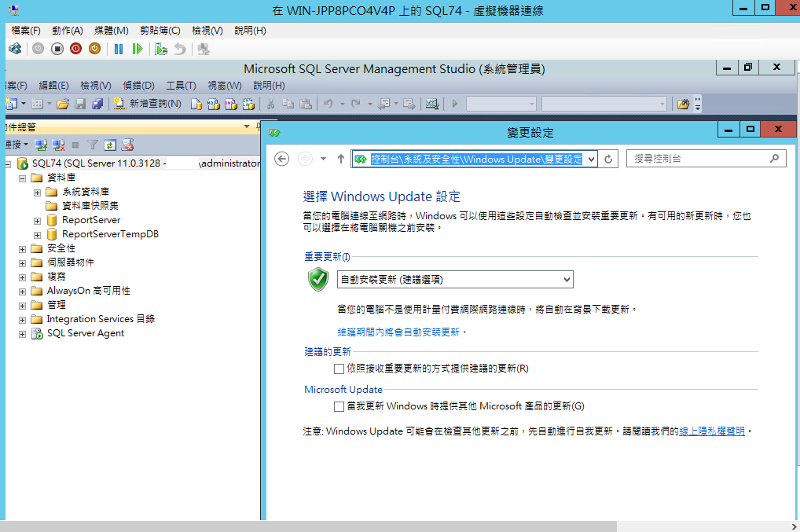The height and width of the screenshot is (532, 800).
Task: Click the VM checkpoint icon
Action: pyautogui.click(x=161, y=49)
